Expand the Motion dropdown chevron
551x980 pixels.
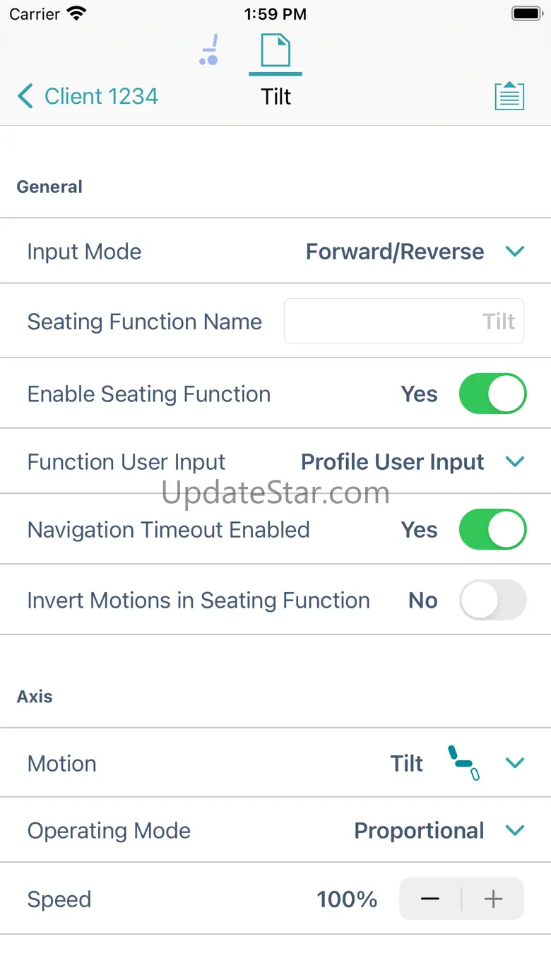pyautogui.click(x=515, y=763)
